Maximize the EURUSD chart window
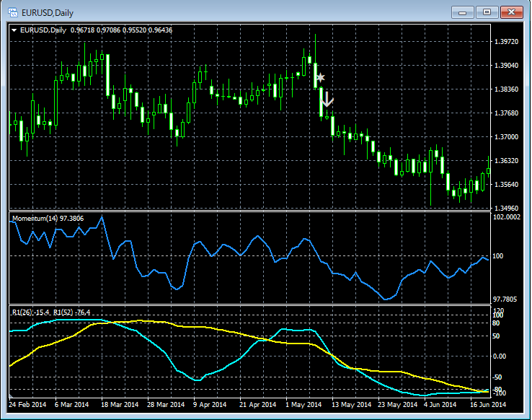Screen dimensions: 532x420 point(487,12)
